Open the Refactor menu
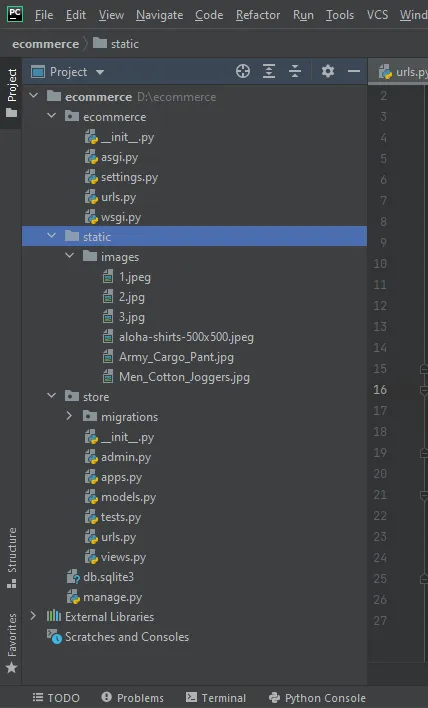 (x=258, y=15)
